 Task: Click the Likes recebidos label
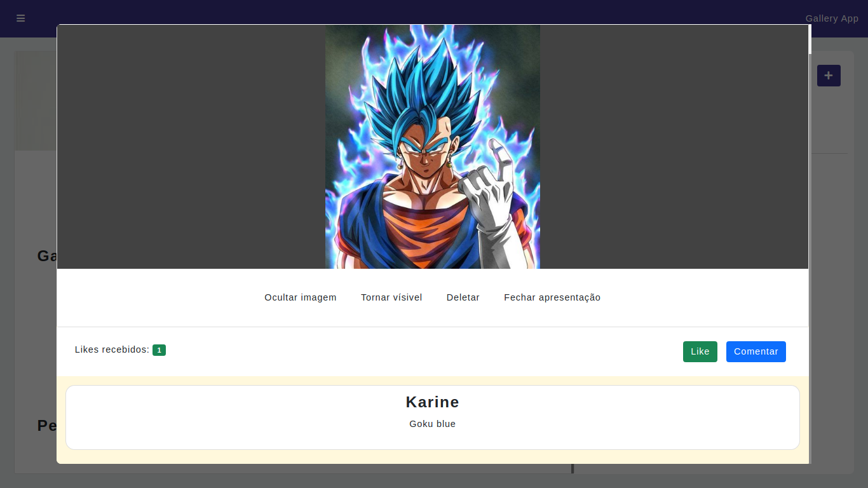[x=112, y=349]
